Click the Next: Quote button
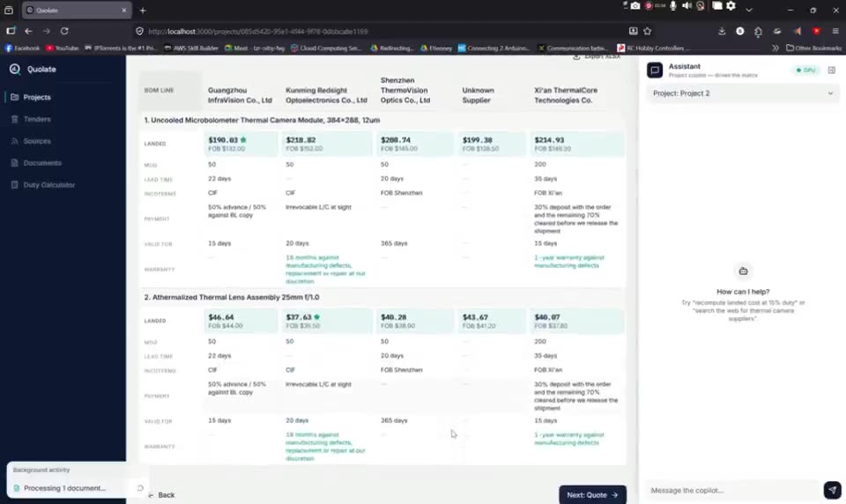Image resolution: width=846 pixels, height=504 pixels. (x=592, y=495)
